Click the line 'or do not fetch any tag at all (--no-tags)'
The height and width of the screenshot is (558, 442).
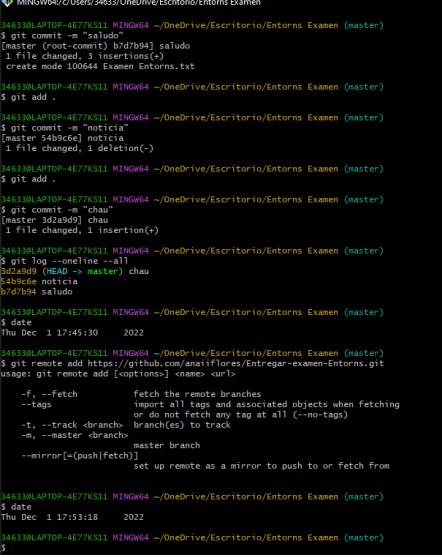coord(241,415)
